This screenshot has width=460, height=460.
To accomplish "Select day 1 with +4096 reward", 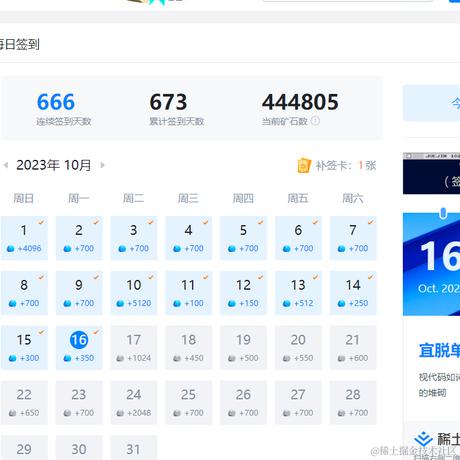I will coord(24,238).
